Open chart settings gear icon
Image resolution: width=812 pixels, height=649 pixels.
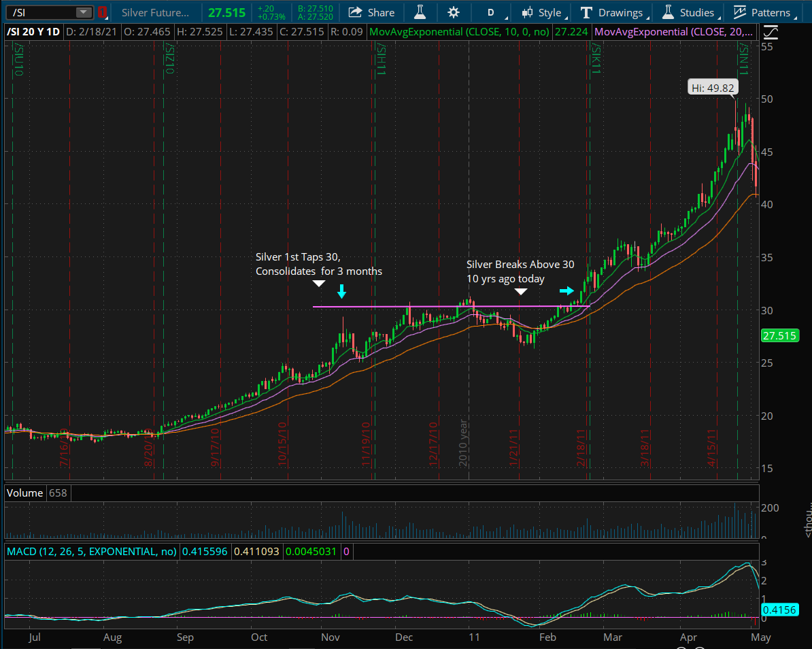pyautogui.click(x=454, y=12)
